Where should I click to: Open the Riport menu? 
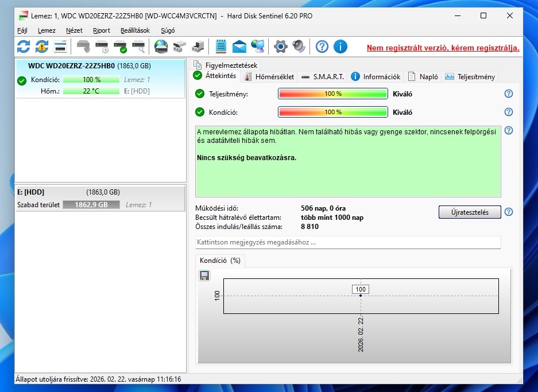pyautogui.click(x=102, y=30)
